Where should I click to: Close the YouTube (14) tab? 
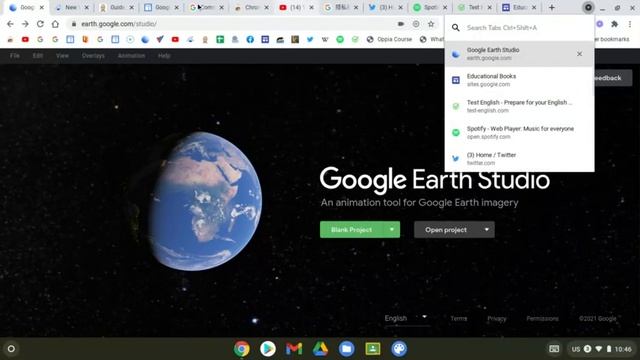pos(311,7)
